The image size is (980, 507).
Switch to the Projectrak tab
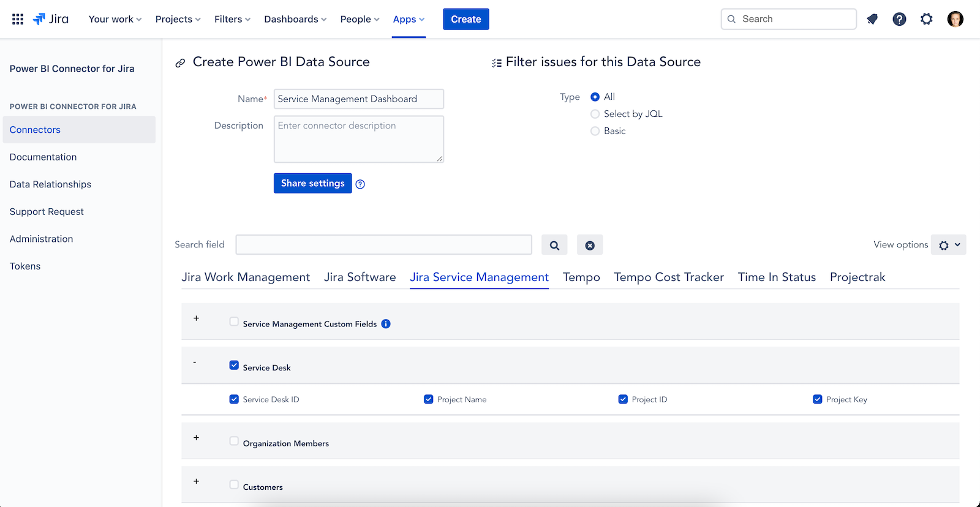click(x=858, y=277)
